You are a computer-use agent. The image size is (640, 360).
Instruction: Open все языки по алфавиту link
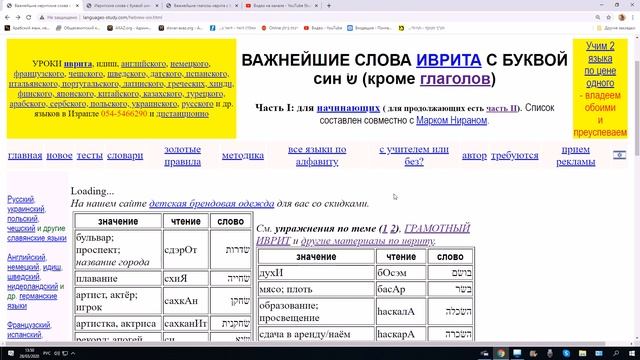click(x=317, y=156)
